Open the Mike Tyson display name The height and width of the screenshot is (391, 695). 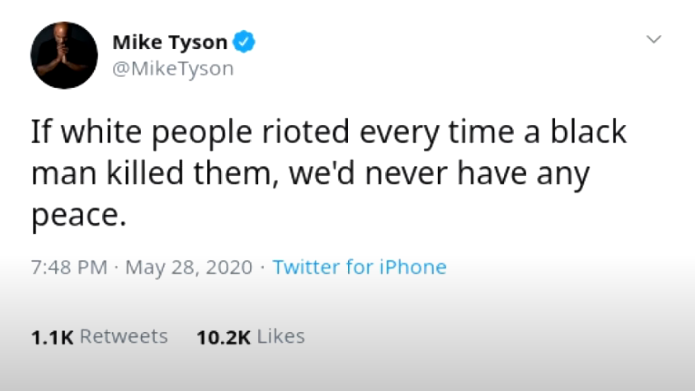pyautogui.click(x=170, y=43)
